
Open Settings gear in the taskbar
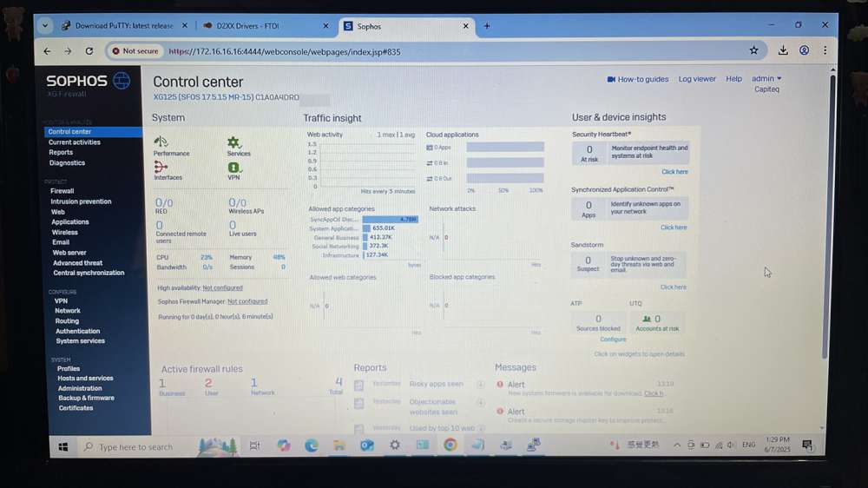[x=395, y=445]
